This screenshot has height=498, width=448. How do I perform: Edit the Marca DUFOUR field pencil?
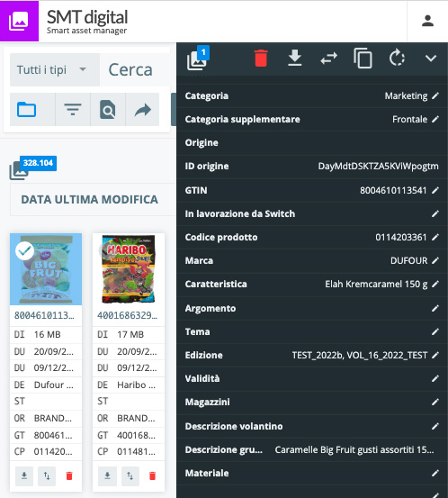[x=435, y=261]
